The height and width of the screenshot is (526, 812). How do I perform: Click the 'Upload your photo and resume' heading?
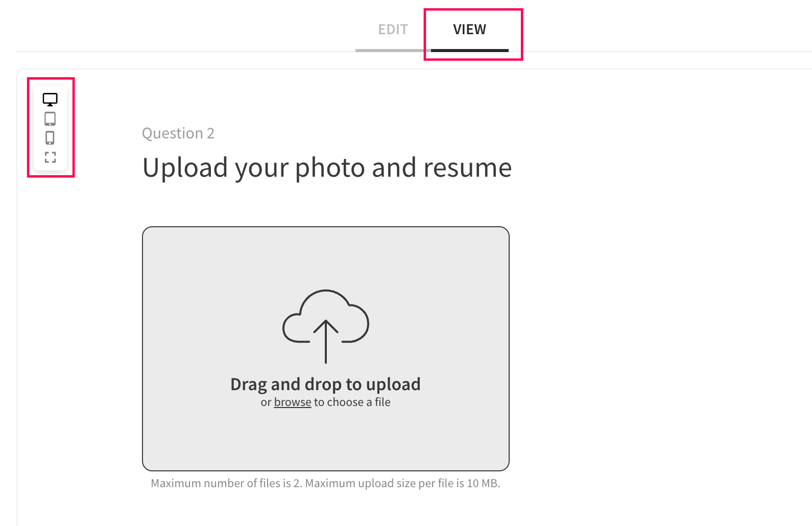(327, 168)
